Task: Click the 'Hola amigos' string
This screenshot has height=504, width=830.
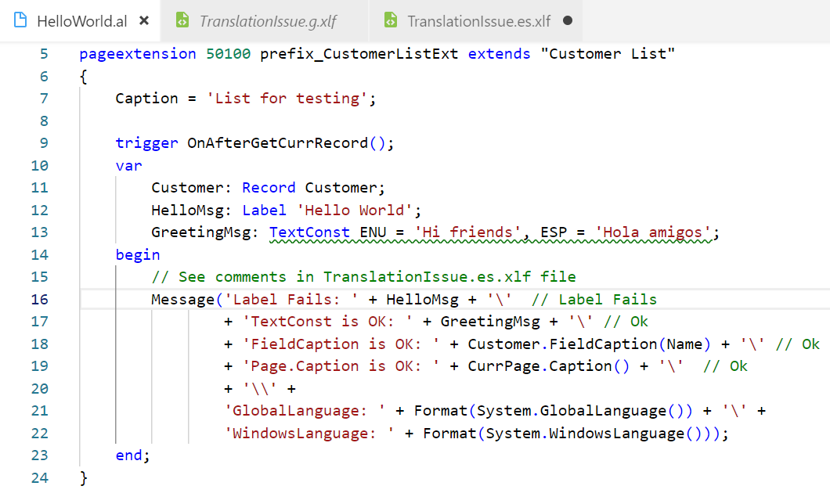Action: pyautogui.click(x=653, y=232)
